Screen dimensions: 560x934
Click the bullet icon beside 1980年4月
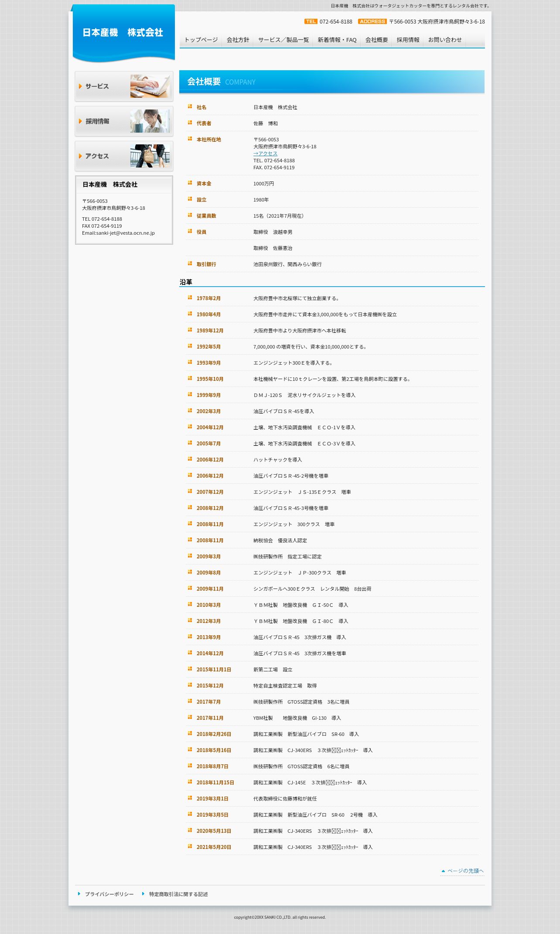190,314
